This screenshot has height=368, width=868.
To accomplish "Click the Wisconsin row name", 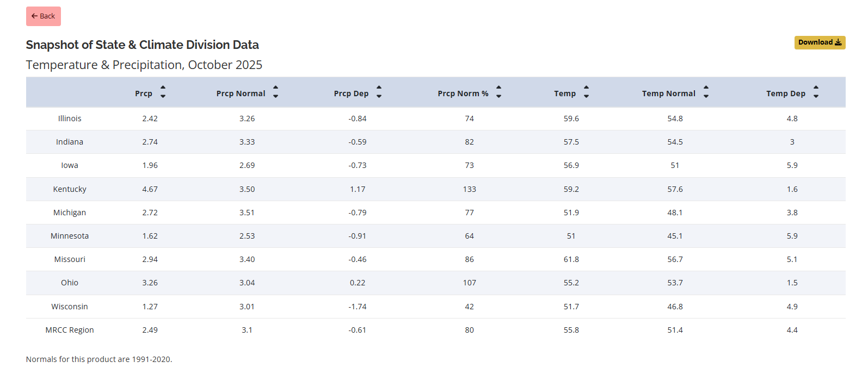I will [x=70, y=307].
